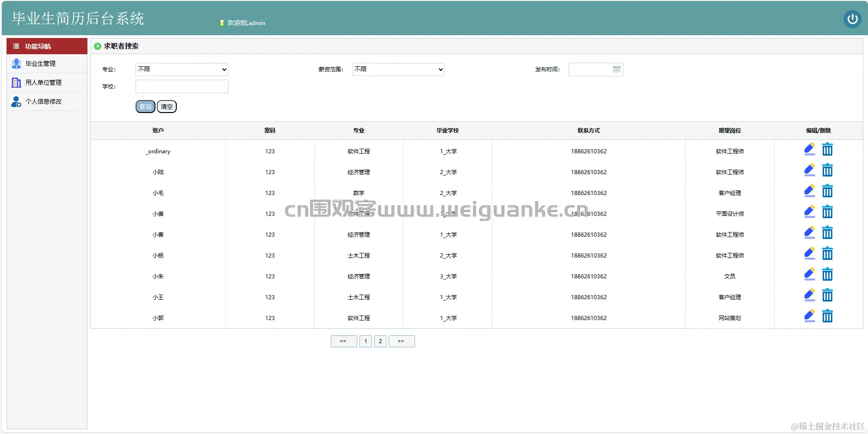Click the green arrow beside 求职者搜索
This screenshot has width=868, height=434.
(x=98, y=46)
